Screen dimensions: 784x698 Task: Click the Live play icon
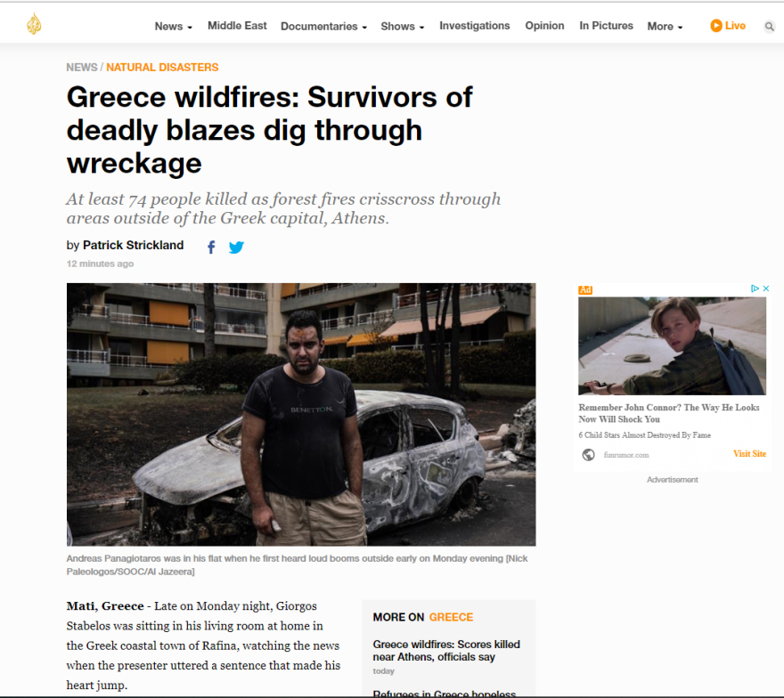click(716, 26)
